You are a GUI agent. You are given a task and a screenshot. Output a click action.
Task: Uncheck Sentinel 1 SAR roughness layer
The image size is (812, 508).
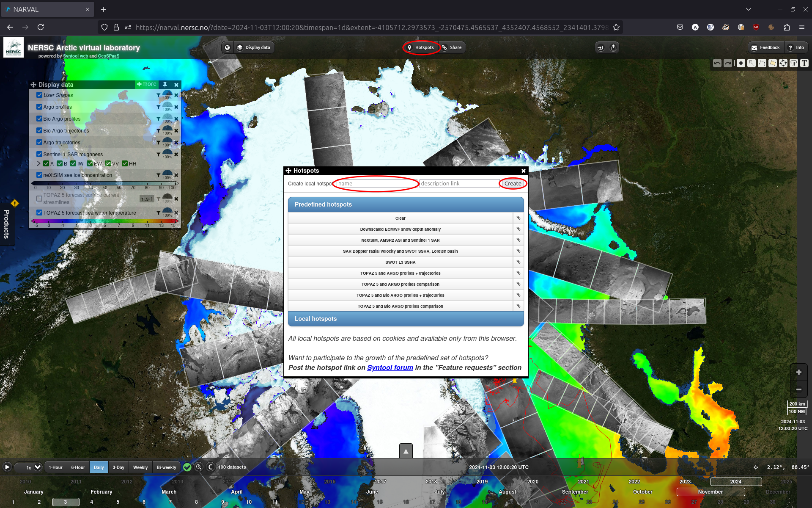pos(39,154)
